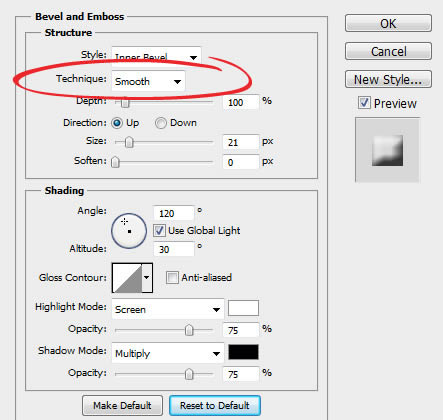The height and width of the screenshot is (420, 443).
Task: Expand the Gloss Contour picker arrow
Action: (147, 278)
